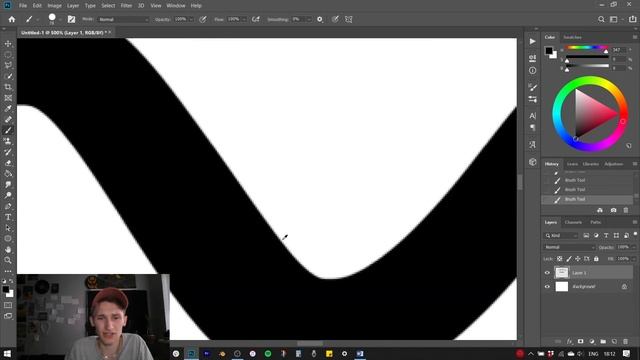Select the Layer 1 thumbnail
640x360 pixels.
[x=562, y=273]
